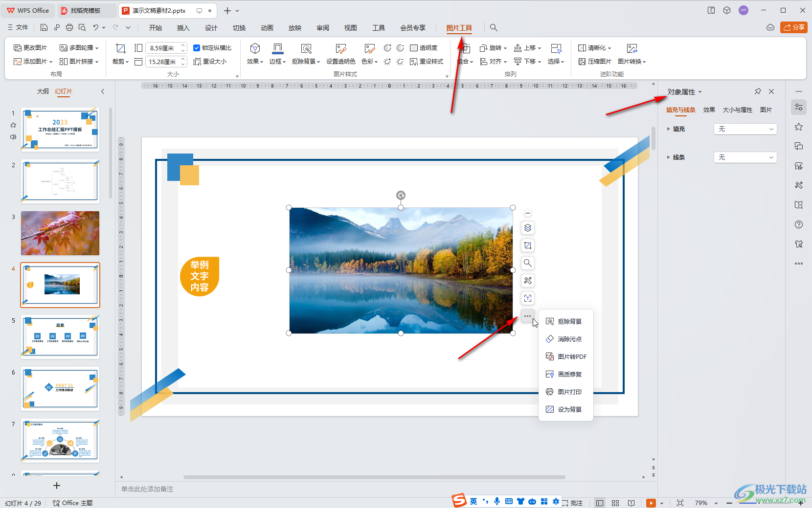Select slide 3 thumbnail with maple leaves

pyautogui.click(x=60, y=233)
